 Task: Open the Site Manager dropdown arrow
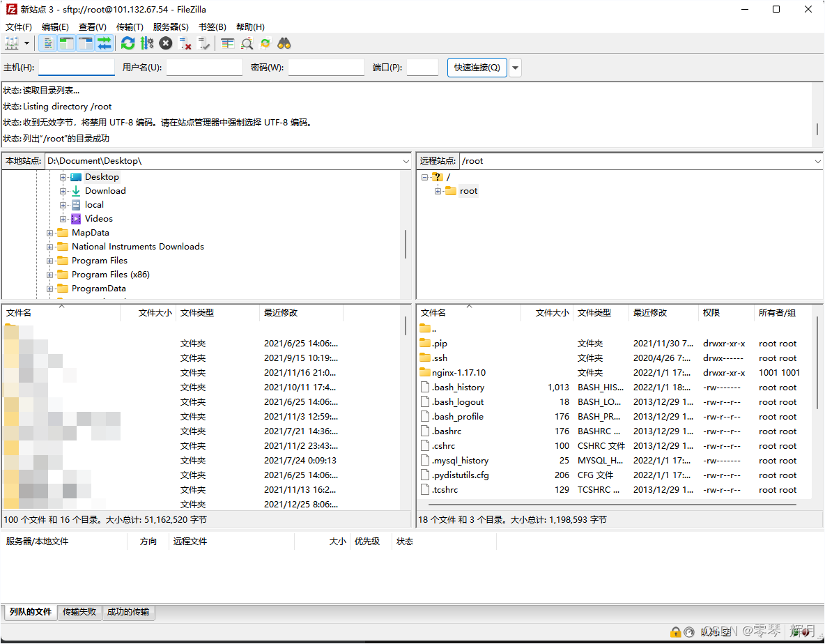pyautogui.click(x=27, y=44)
